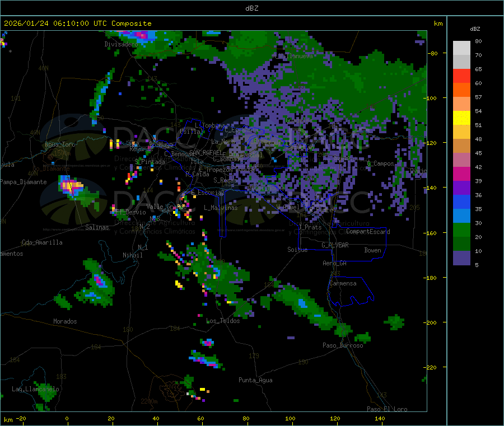Select the 'Agua_Toro' location label
The height and width of the screenshot is (426, 504).
tap(60, 144)
